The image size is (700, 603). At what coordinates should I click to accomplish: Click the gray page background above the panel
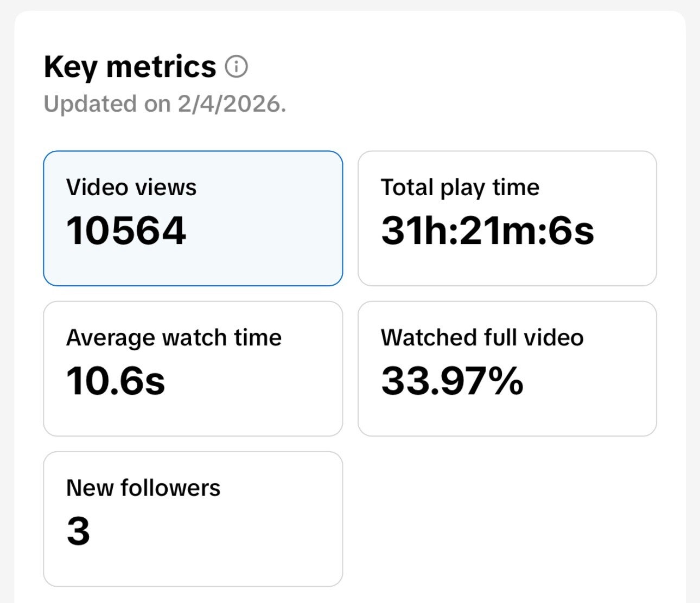click(x=350, y=4)
